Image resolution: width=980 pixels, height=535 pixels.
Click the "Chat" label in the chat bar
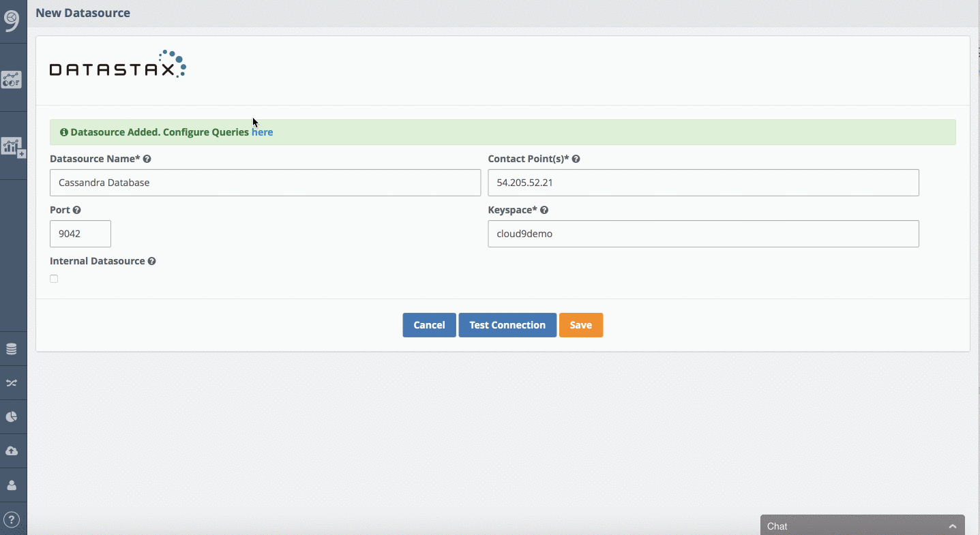(x=777, y=526)
